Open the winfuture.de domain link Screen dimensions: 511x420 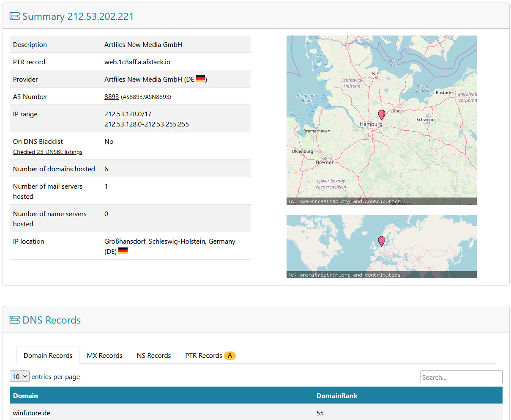[32, 413]
